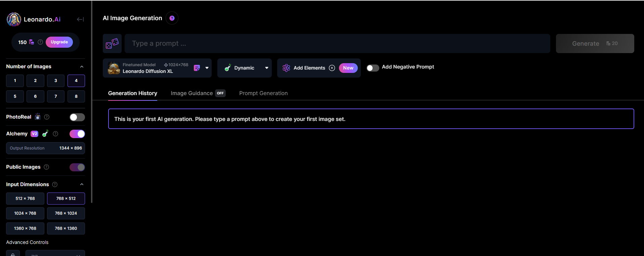Switch to Generation History tab
This screenshot has height=256, width=644.
133,93
